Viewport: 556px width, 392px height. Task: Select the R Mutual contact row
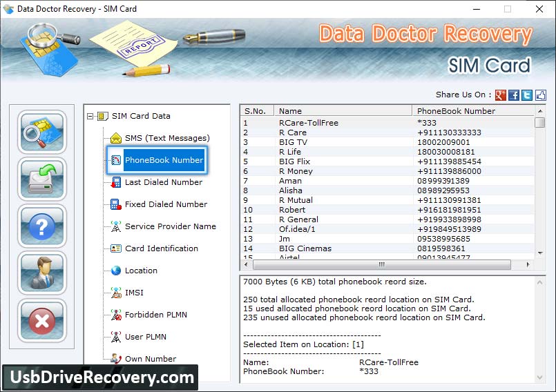pyautogui.click(x=387, y=200)
